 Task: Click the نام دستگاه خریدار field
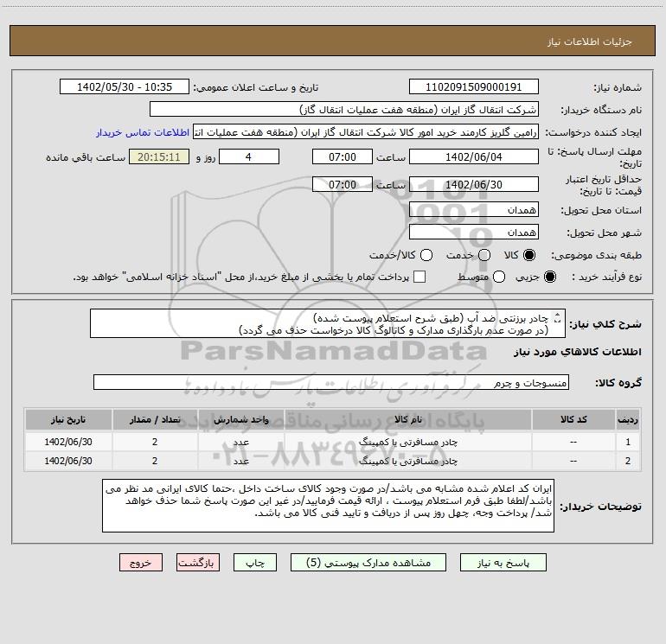tap(344, 110)
